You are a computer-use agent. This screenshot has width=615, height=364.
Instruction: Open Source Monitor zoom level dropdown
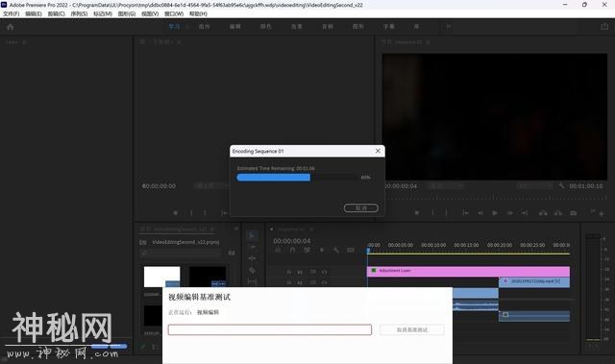211,185
